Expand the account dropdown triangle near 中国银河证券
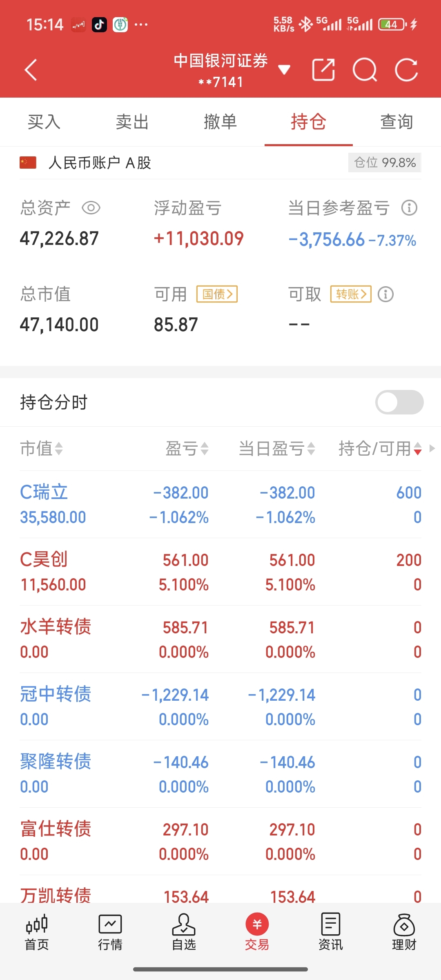The image size is (441, 980). click(284, 70)
